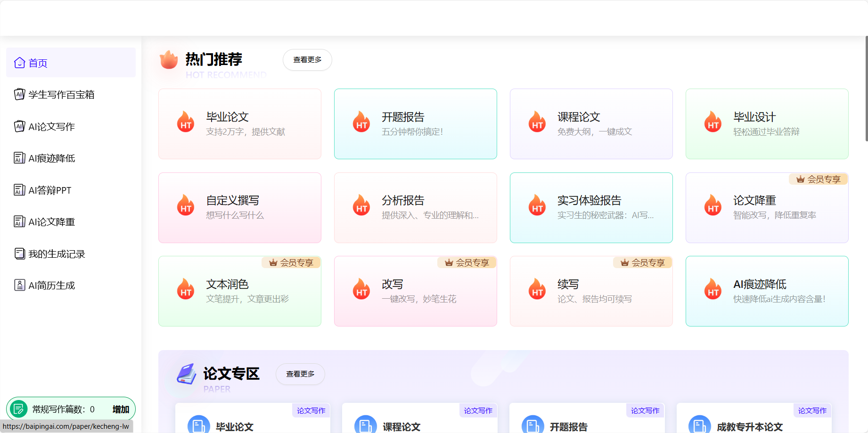Click 查看更多 in the 论文专区 section
The height and width of the screenshot is (433, 868).
[x=300, y=374]
